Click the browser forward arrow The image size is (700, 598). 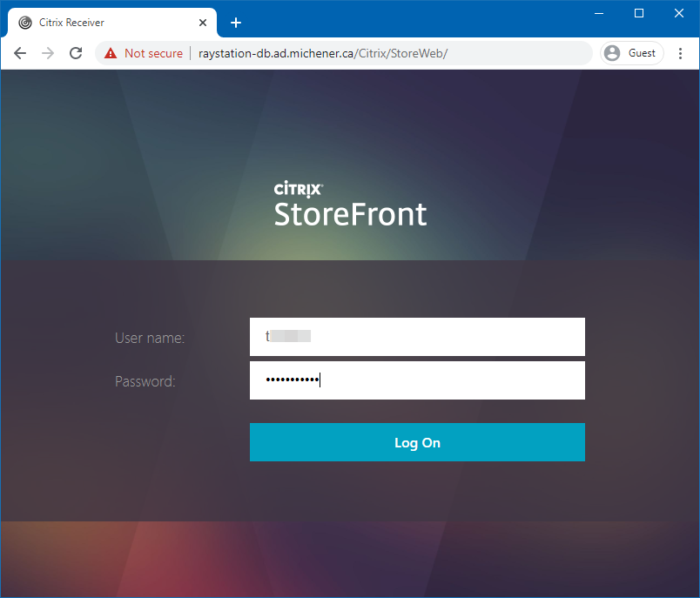click(48, 54)
